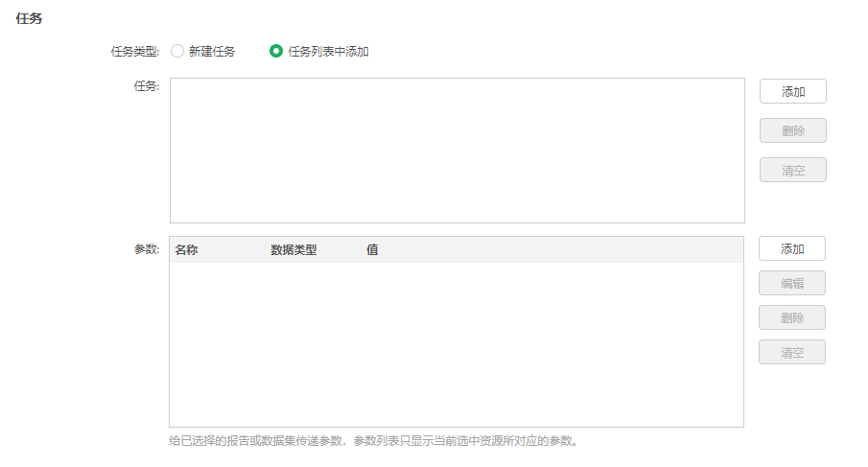Click inside the empty 参数 table body
The height and width of the screenshot is (467, 868).
pyautogui.click(x=457, y=344)
